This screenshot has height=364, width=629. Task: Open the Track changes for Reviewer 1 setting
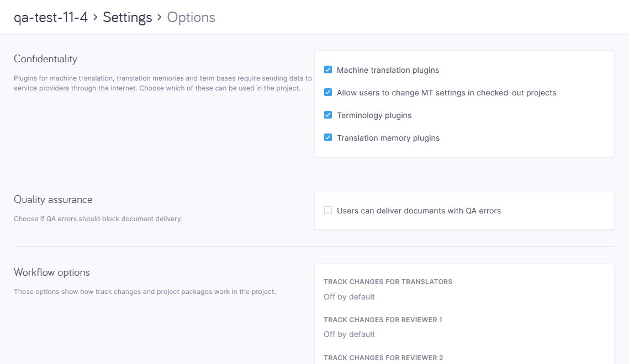coord(349,334)
